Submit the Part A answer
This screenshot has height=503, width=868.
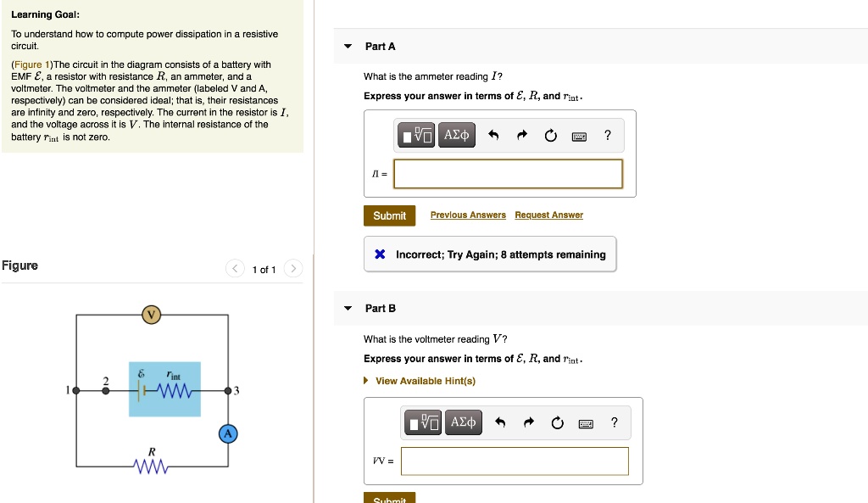pyautogui.click(x=389, y=215)
